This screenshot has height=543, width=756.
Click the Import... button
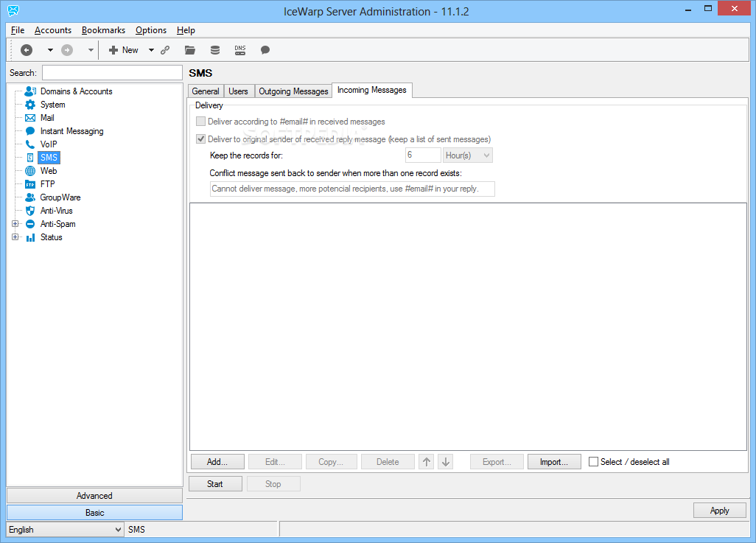click(x=554, y=462)
